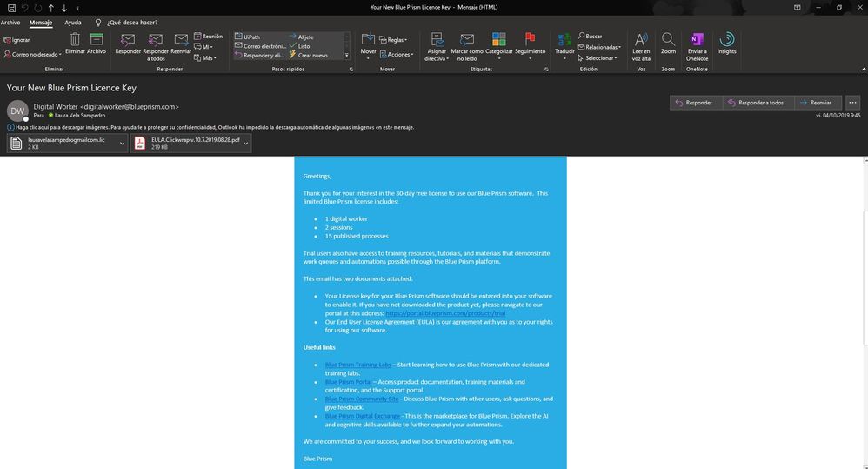This screenshot has width=868, height=469.
Task: Open the three-dot more actions menu
Action: pyautogui.click(x=852, y=103)
